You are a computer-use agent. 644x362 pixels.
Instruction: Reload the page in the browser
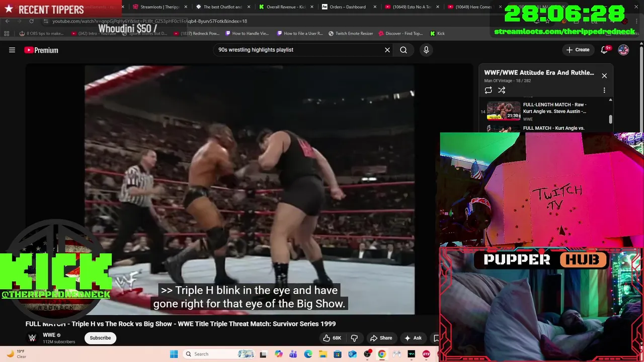coord(31,21)
